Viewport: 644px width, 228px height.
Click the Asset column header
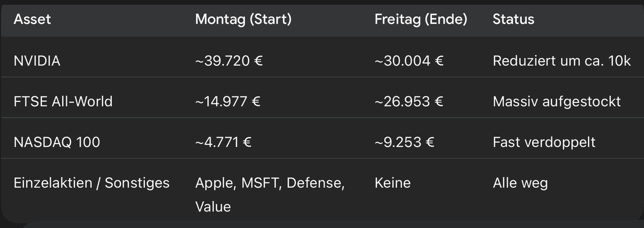[32, 20]
